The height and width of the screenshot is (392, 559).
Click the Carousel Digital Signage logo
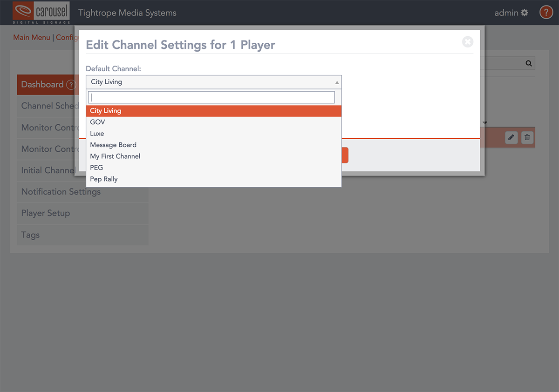pos(42,13)
